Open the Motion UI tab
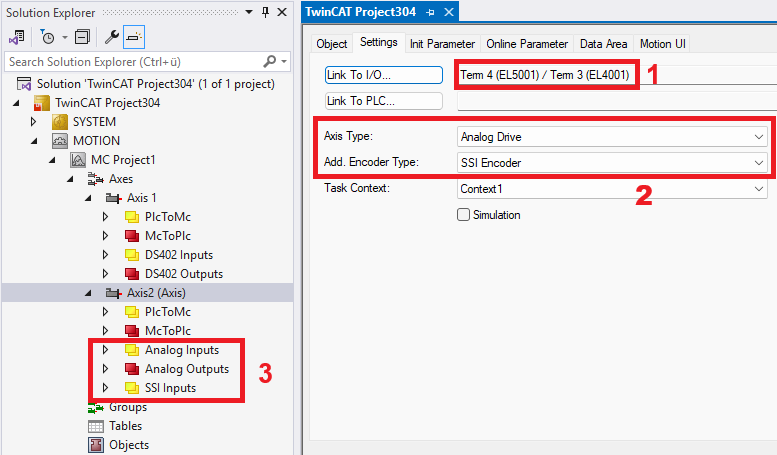This screenshot has height=455, width=777. 663,44
